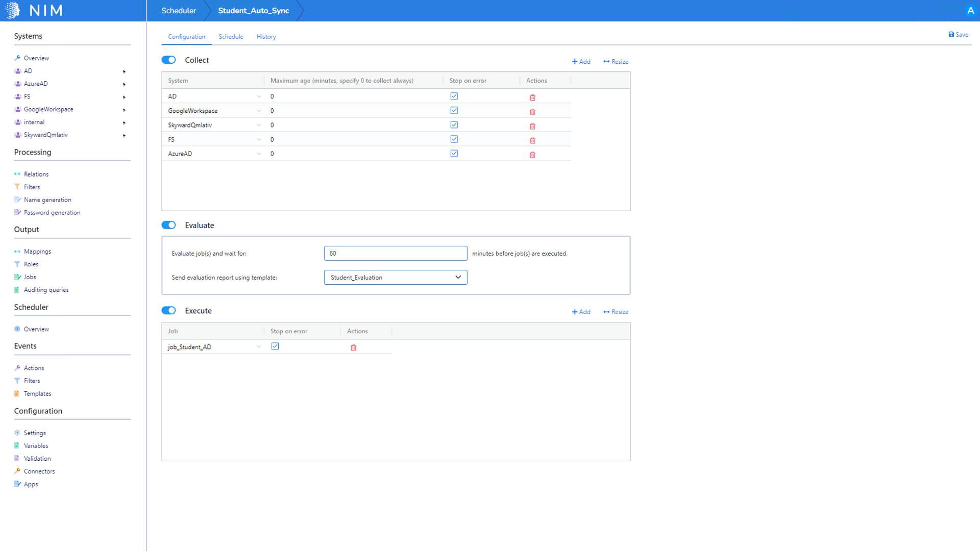
Task: Click the Scheduler Overview clock icon
Action: 17,329
